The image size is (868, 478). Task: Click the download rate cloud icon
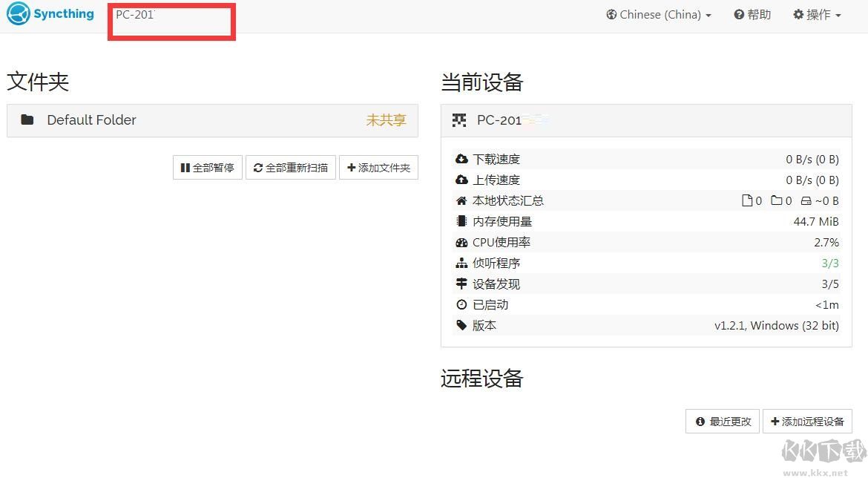coord(463,159)
